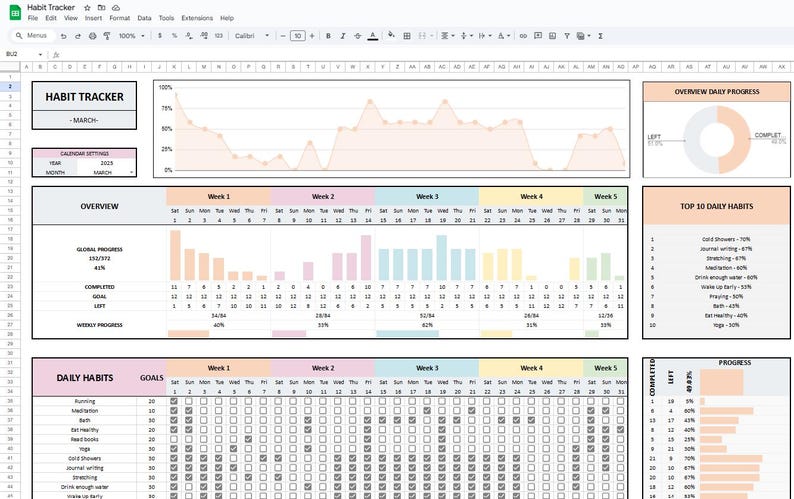Open the Insert menu
The width and height of the screenshot is (794, 499).
(93, 18)
